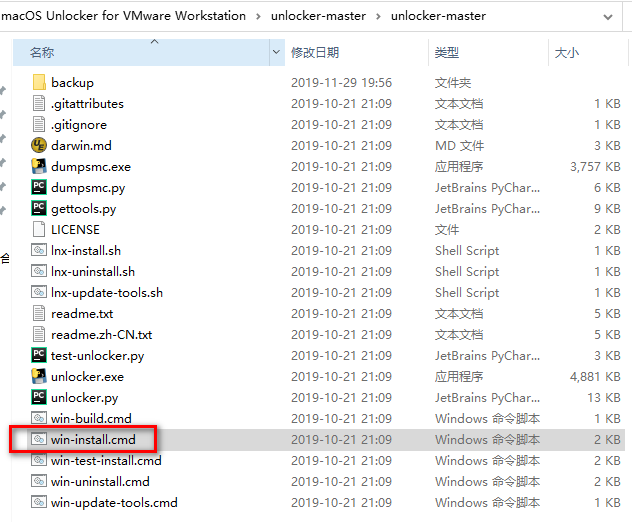Click the script icon of win-install.cmd

(x=39, y=439)
